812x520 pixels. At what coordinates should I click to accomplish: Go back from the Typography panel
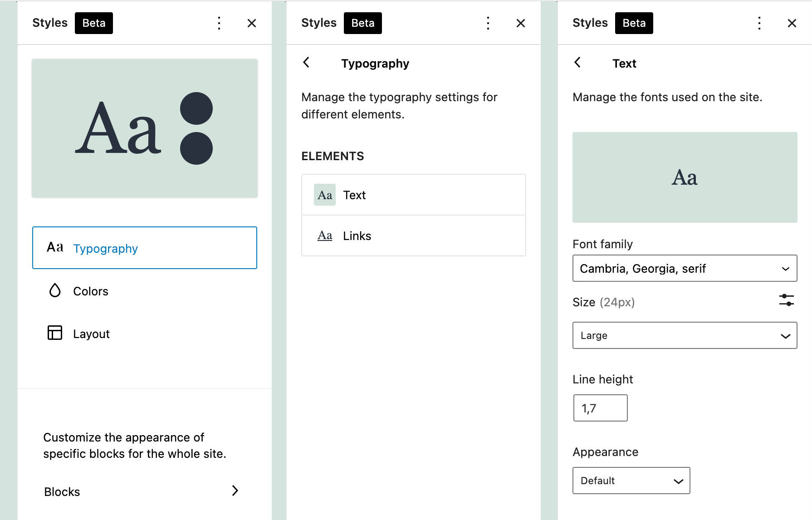307,63
